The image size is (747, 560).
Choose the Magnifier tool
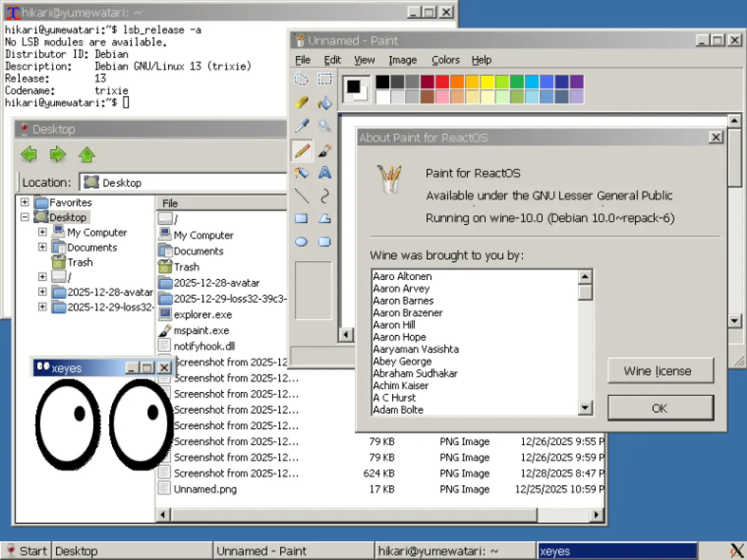(x=324, y=126)
